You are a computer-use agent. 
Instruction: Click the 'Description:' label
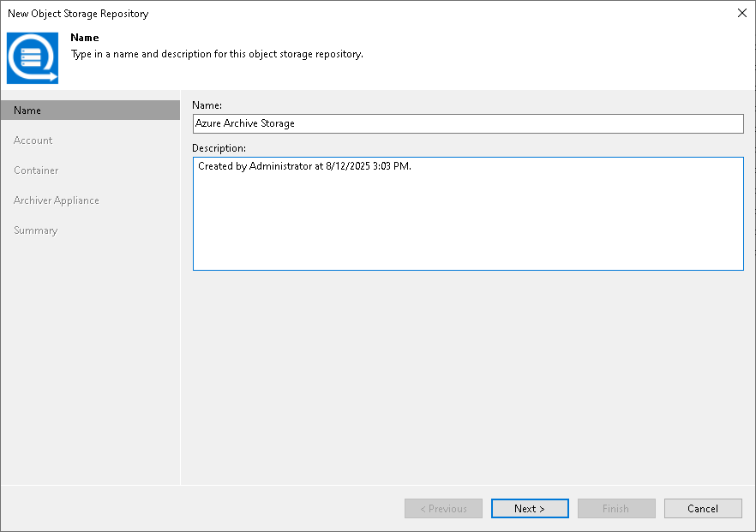(219, 148)
